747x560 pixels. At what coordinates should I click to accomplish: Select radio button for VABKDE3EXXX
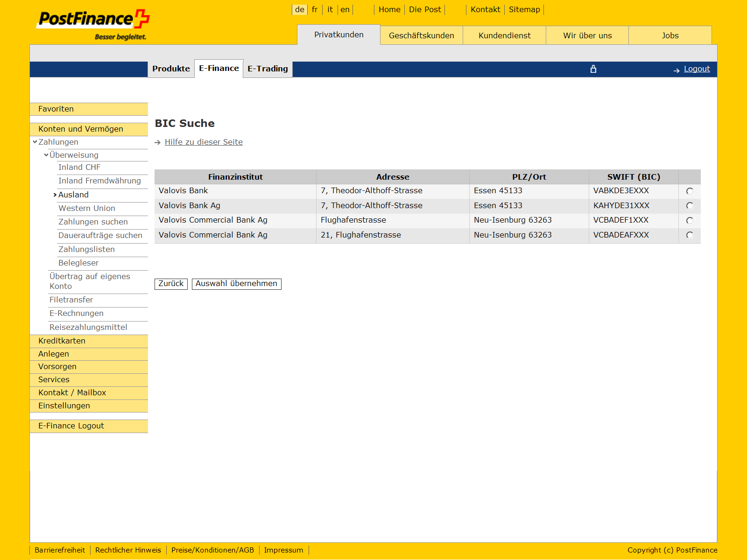[690, 191]
